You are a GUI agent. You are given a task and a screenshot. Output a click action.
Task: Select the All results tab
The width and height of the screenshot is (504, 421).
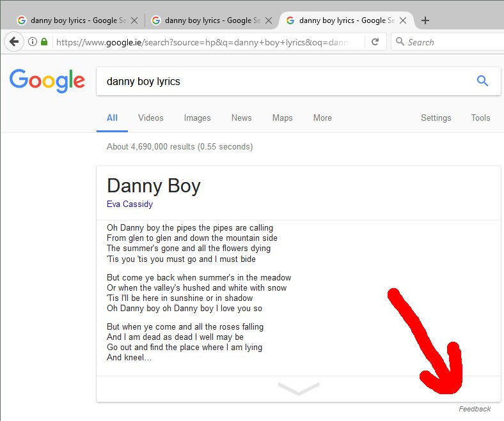tap(112, 118)
